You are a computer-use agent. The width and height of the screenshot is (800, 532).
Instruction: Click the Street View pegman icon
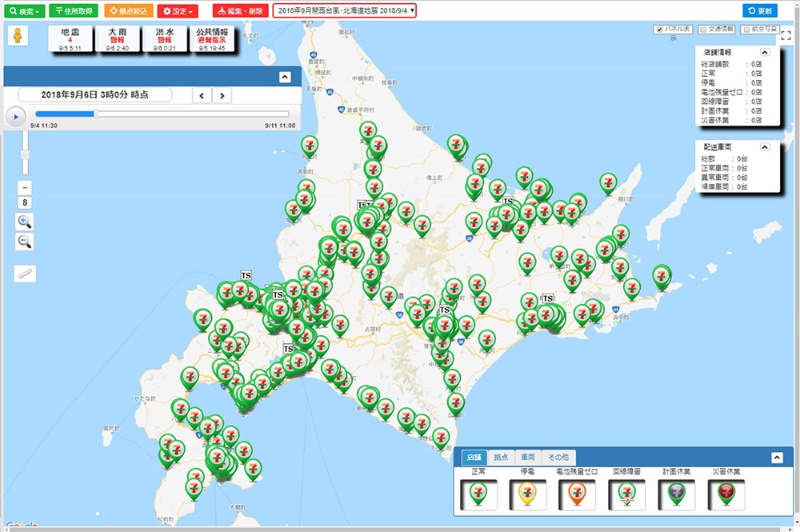point(17,37)
